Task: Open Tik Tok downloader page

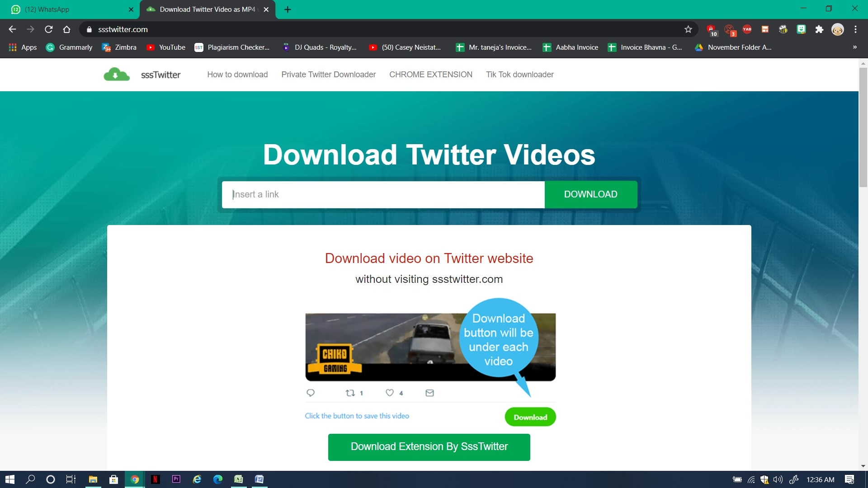Action: tap(520, 75)
